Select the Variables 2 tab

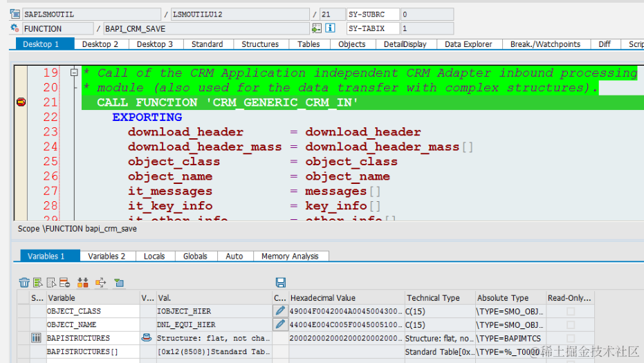107,256
